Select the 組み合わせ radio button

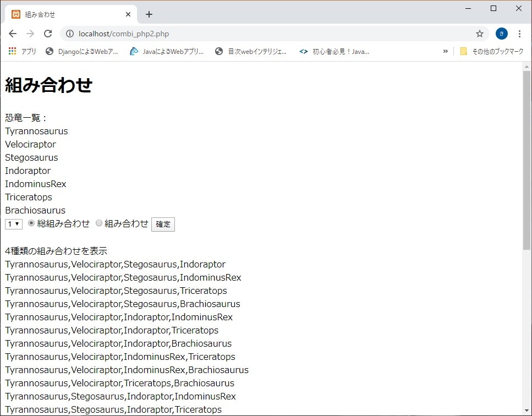click(x=99, y=223)
